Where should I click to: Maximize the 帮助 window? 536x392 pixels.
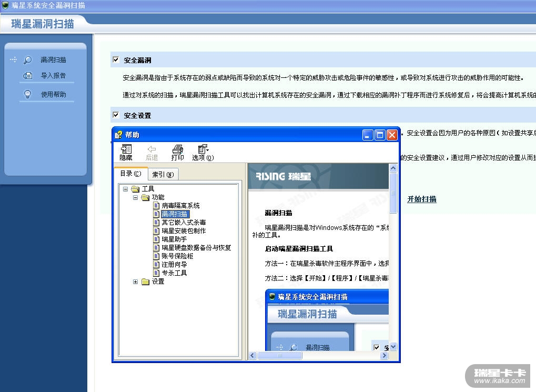tap(380, 135)
